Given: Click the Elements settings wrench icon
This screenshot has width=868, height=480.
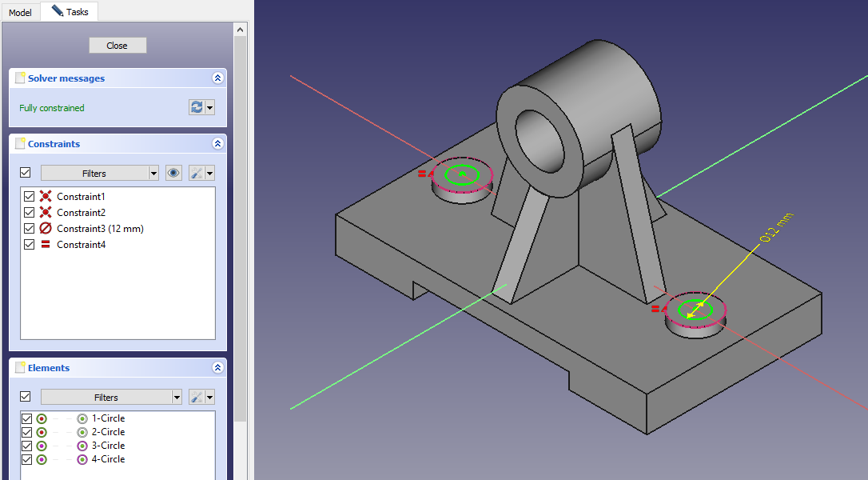Looking at the screenshot, I should [x=197, y=397].
